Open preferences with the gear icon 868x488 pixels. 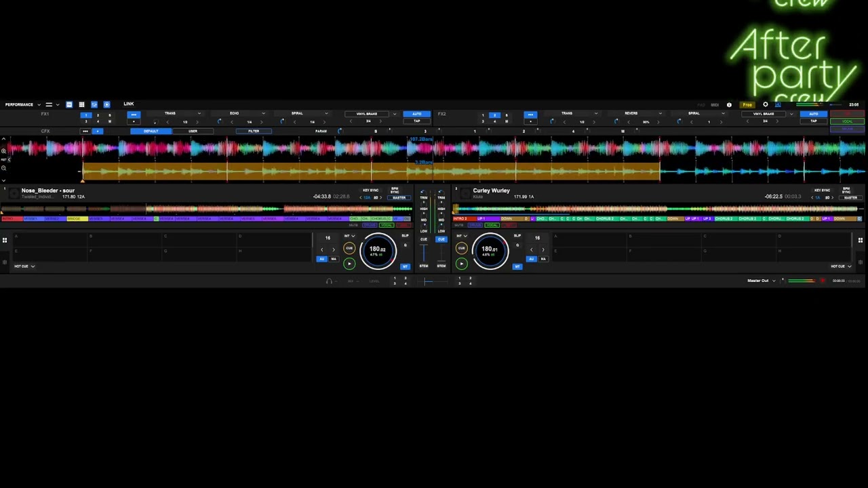tap(766, 104)
